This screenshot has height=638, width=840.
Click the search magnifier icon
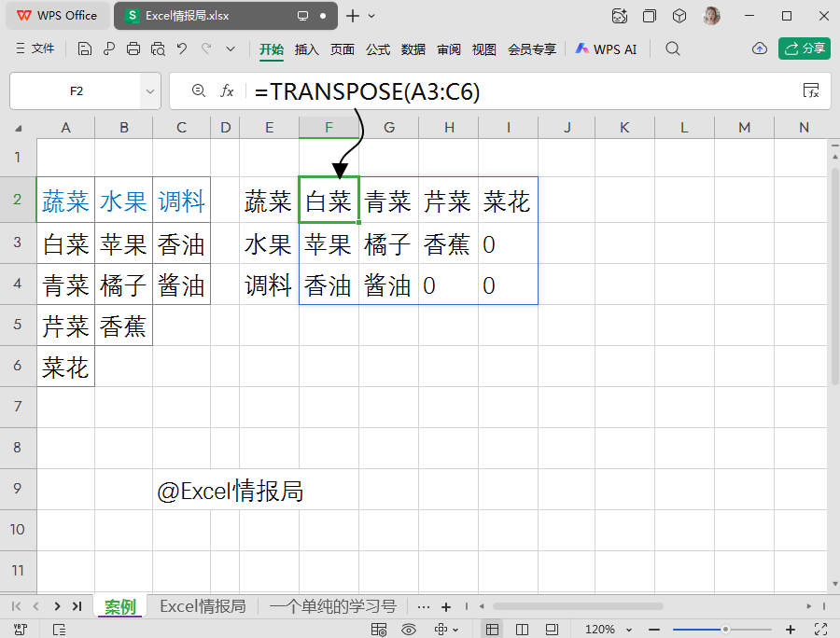(673, 49)
